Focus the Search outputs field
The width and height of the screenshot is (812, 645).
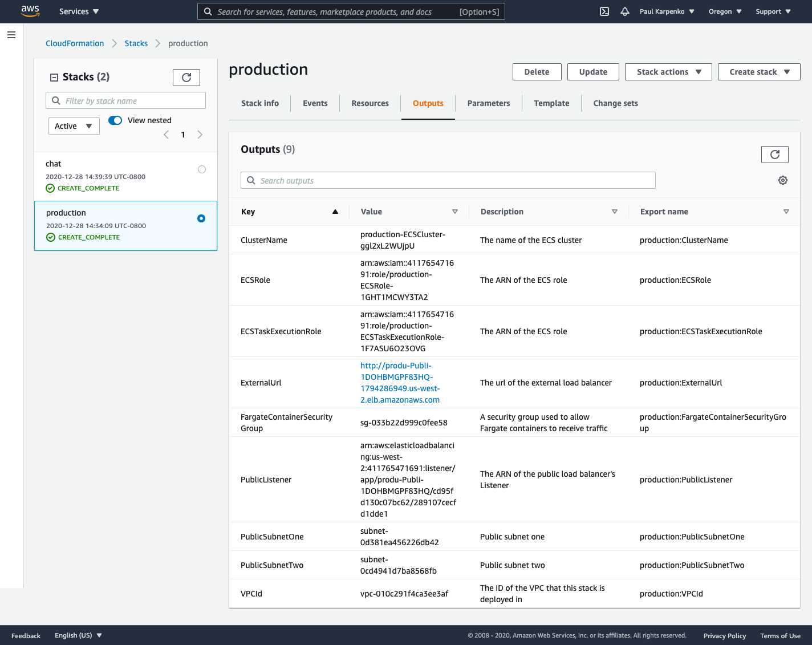tap(448, 180)
